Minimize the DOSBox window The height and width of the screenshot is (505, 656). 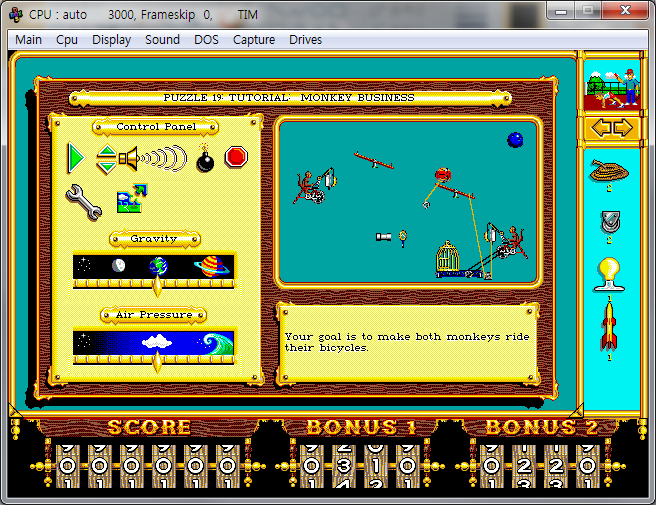pyautogui.click(x=561, y=10)
